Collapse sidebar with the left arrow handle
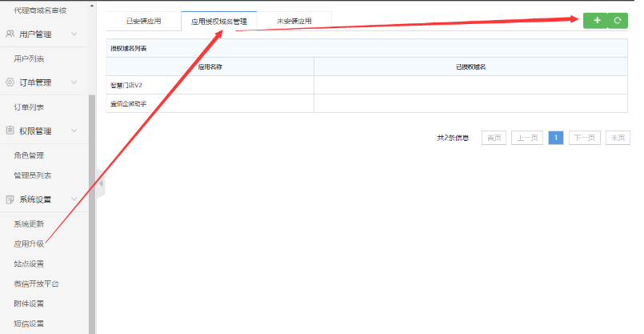 pyautogui.click(x=101, y=183)
